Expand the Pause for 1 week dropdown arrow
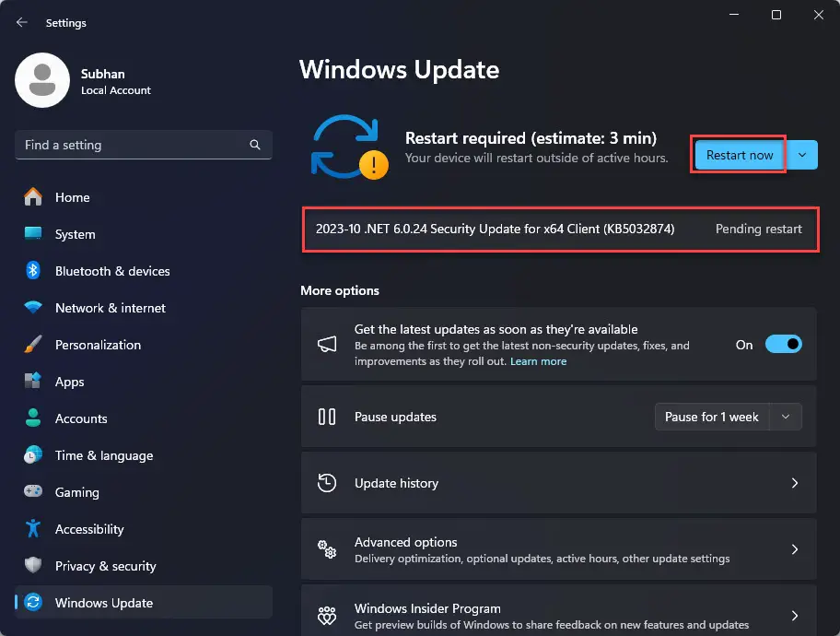Image resolution: width=840 pixels, height=636 pixels. 786,417
